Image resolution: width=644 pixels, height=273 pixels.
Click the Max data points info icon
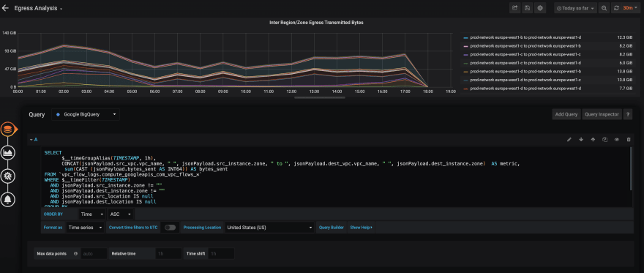tap(75, 254)
